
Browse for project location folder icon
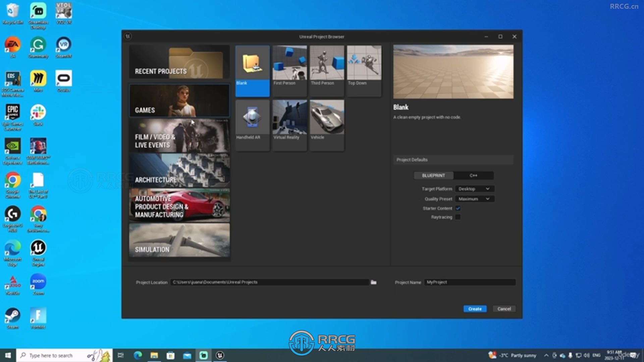374,282
